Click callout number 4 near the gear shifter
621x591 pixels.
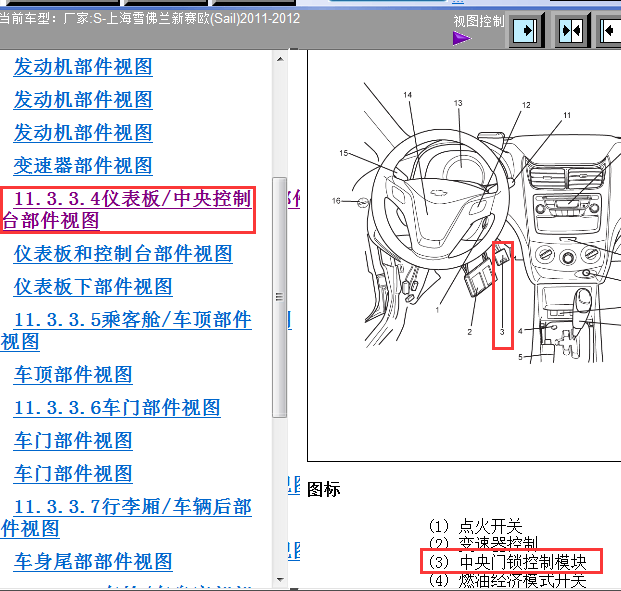520,331
